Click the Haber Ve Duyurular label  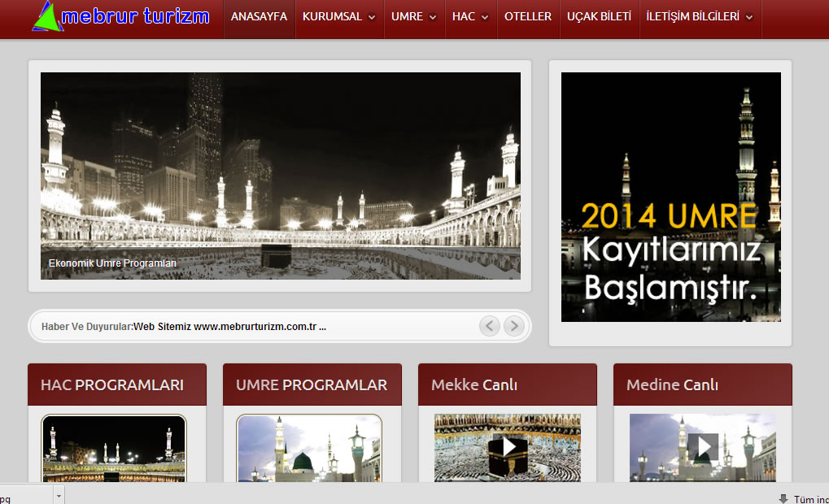coord(87,327)
